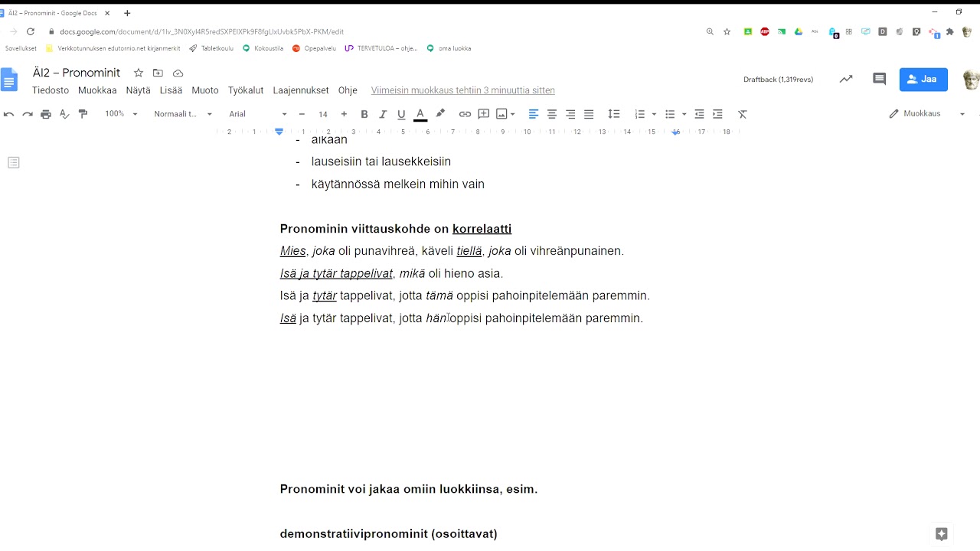The image size is (980, 551).
Task: View the cloud save status icon
Action: tap(178, 73)
